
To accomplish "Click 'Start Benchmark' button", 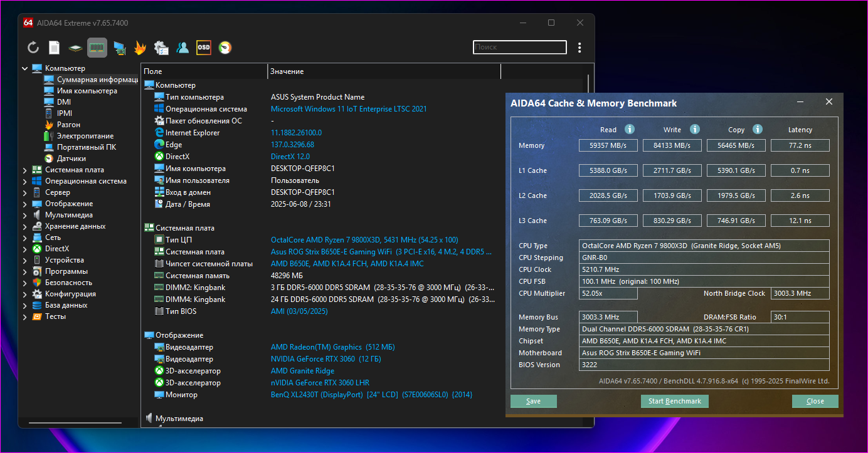I will (x=675, y=401).
